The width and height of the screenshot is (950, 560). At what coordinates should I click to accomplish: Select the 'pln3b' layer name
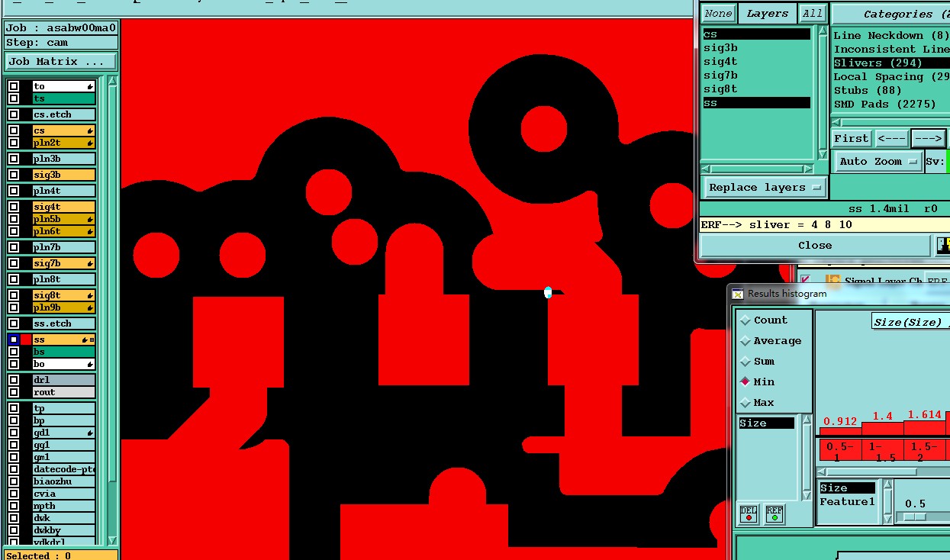click(x=64, y=159)
